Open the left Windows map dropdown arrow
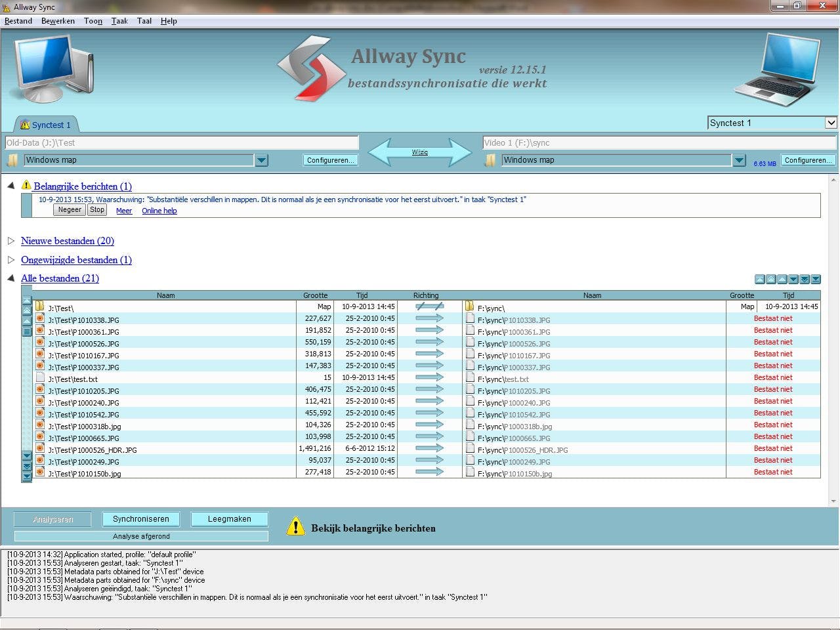 click(261, 160)
